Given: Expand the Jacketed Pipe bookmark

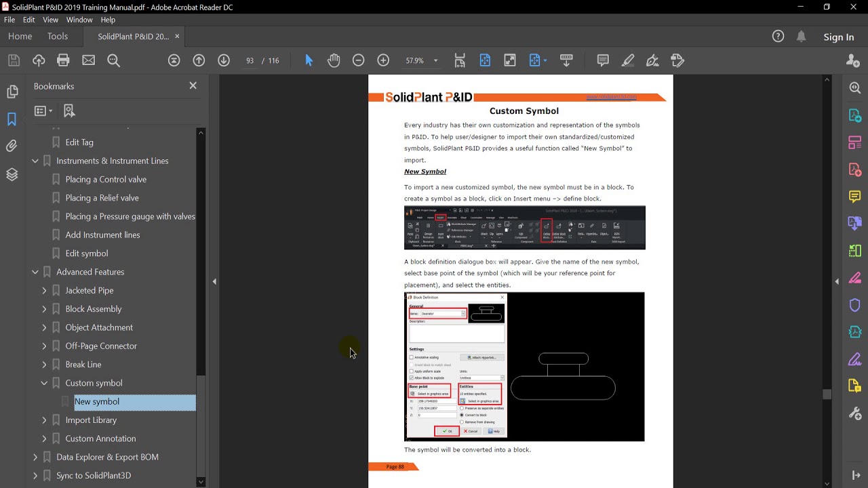Looking at the screenshot, I should (44, 290).
